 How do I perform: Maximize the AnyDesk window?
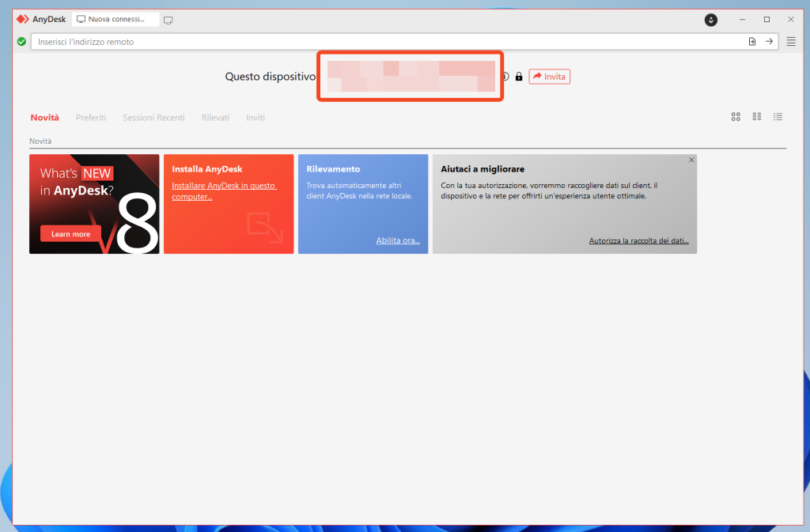point(766,20)
